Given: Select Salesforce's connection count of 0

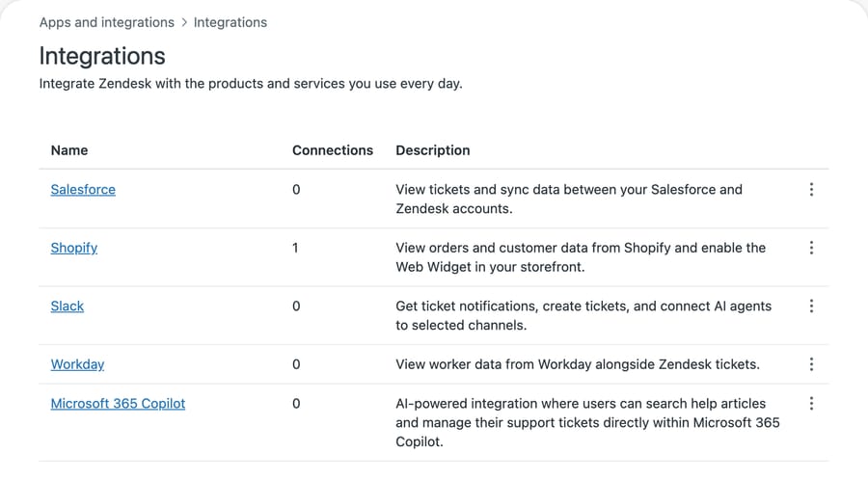Looking at the screenshot, I should click(296, 190).
